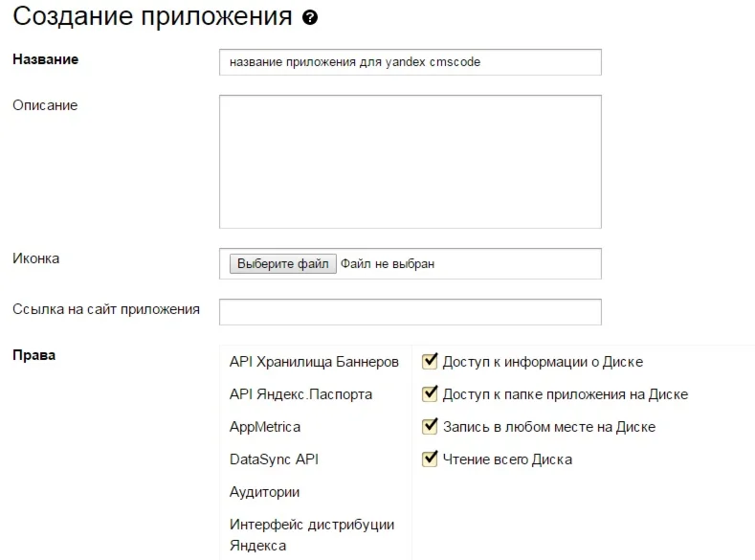Open the Аудитории permissions group
Screen dimensions: 755x560
[264, 492]
